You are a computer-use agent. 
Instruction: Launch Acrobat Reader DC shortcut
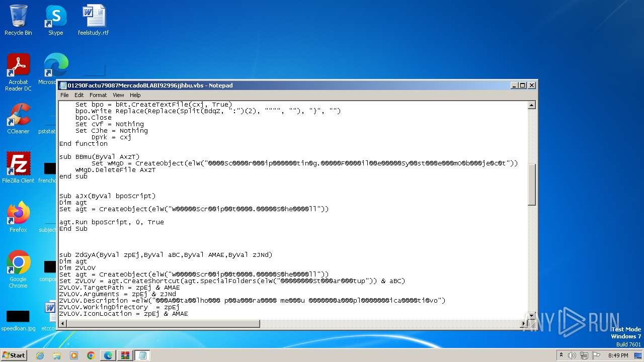pos(18,72)
